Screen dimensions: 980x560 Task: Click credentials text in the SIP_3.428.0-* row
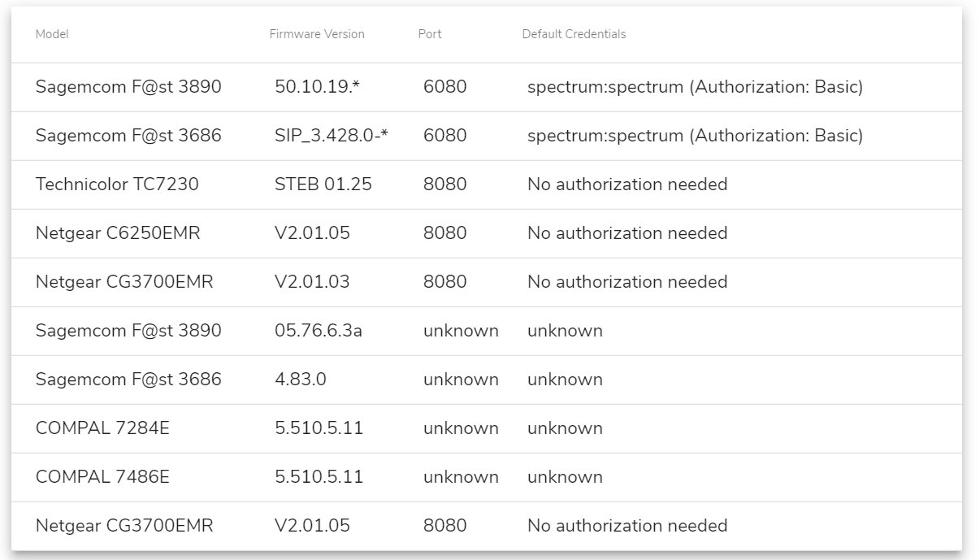[695, 136]
